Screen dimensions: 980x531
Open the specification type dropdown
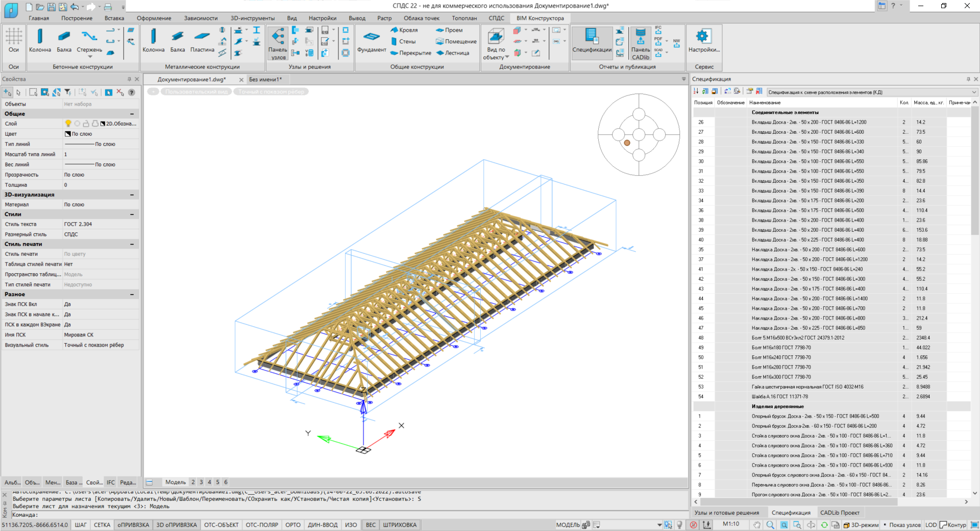974,92
